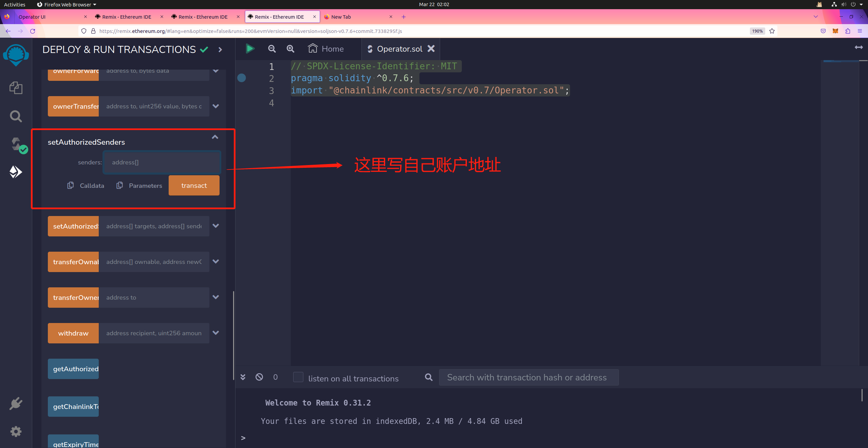The width and height of the screenshot is (868, 448).
Task: Select the Solidity Compiler panel icon
Action: 16,144
